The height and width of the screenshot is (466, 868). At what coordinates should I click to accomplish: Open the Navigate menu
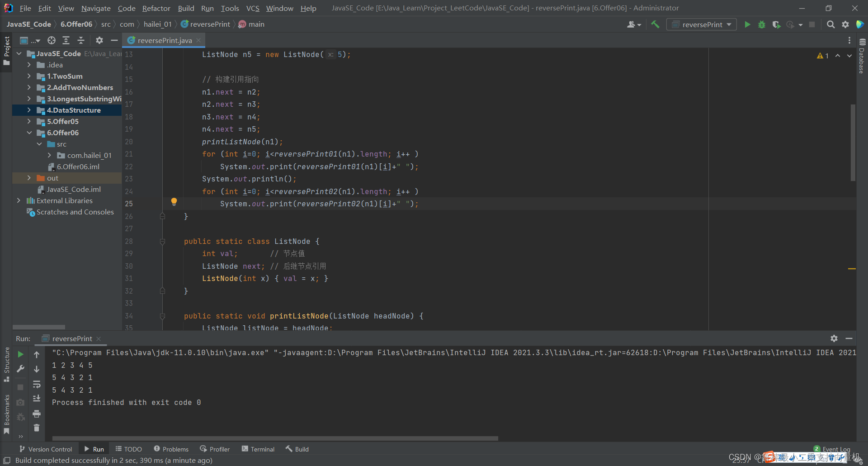click(x=96, y=8)
